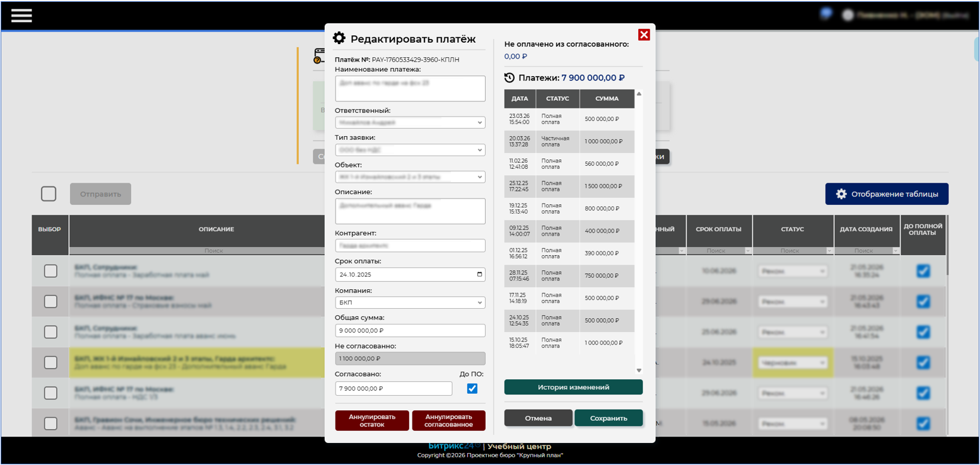Tick the select-all checkbox above table

tap(49, 194)
